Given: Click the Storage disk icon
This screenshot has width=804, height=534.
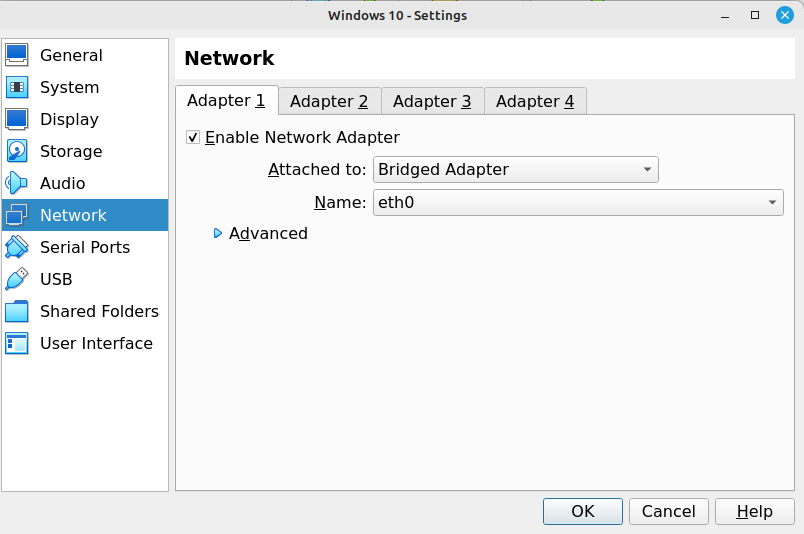Looking at the screenshot, I should point(17,151).
